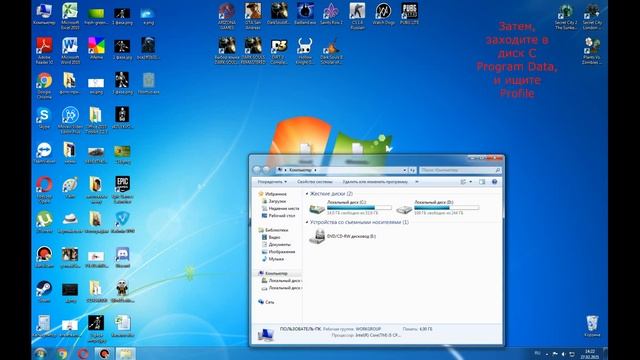Open the Explorer folder on the taskbar
The height and width of the screenshot is (360, 640).
(125, 353)
